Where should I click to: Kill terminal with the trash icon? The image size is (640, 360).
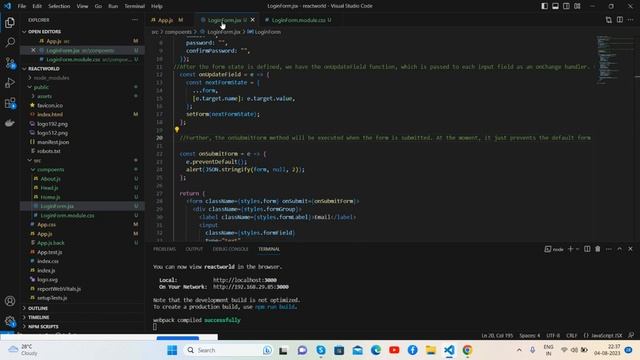tap(598, 249)
